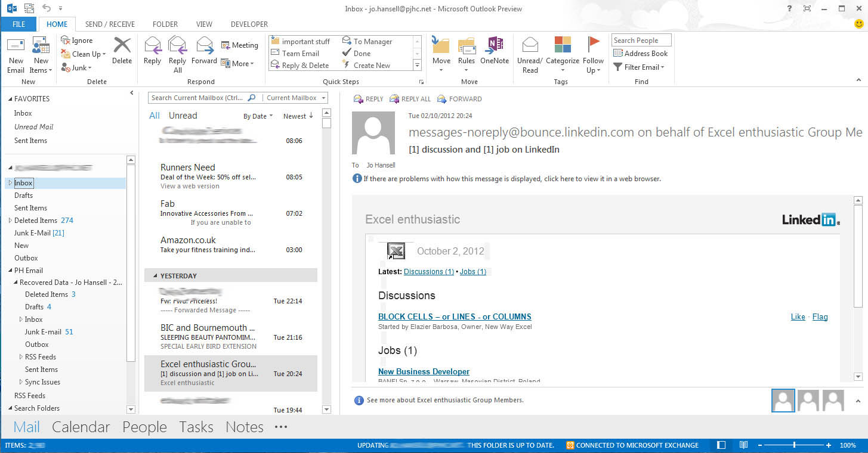This screenshot has height=453, width=868.
Task: Open the New Items menu
Action: [x=41, y=55]
